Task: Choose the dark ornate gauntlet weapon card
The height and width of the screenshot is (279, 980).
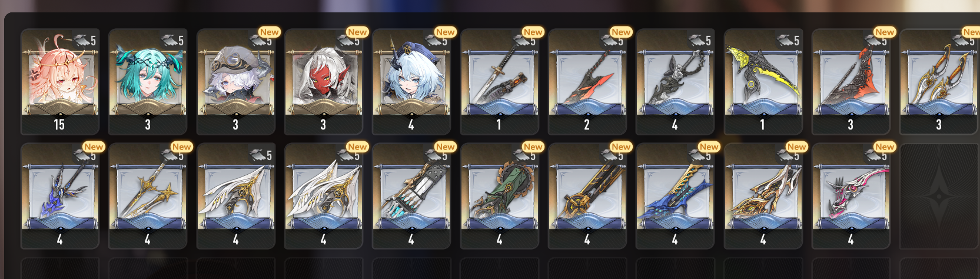Action: [x=675, y=82]
